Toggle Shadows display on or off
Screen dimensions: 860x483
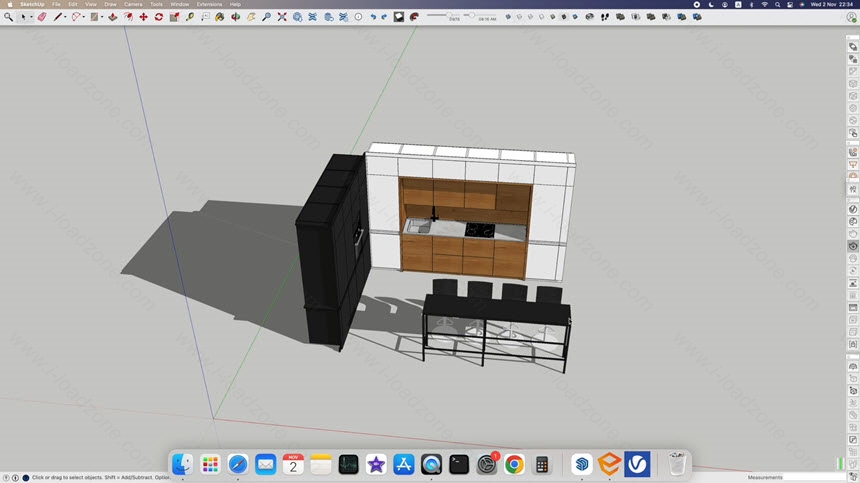399,17
